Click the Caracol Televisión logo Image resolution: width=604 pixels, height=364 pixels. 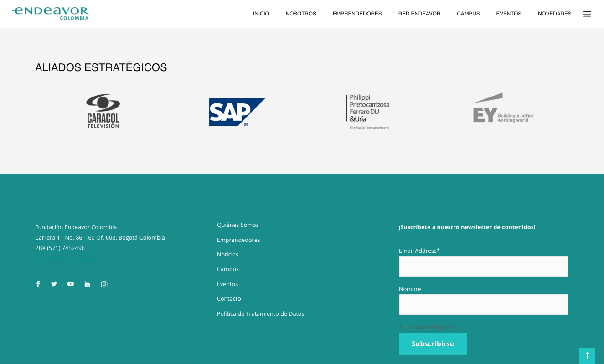(x=103, y=111)
